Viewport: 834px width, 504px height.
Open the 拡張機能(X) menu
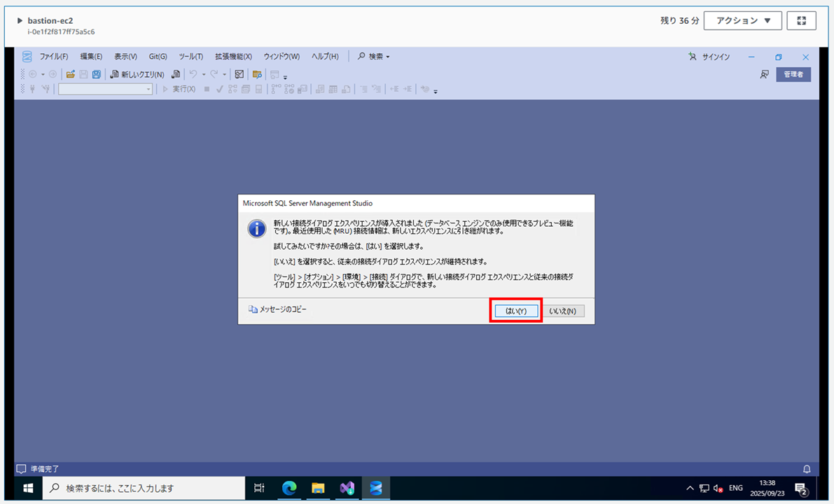click(x=233, y=57)
